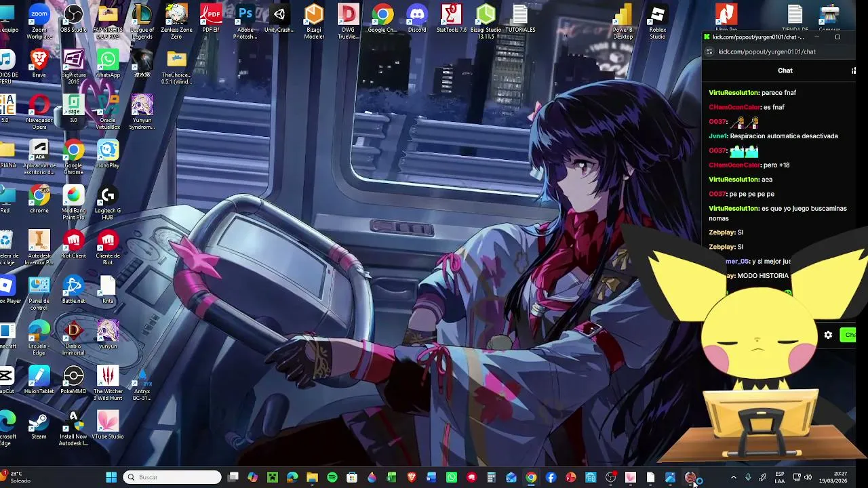The height and width of the screenshot is (488, 868).
Task: Launch Diablo Immortal from the desktop
Action: (x=73, y=339)
